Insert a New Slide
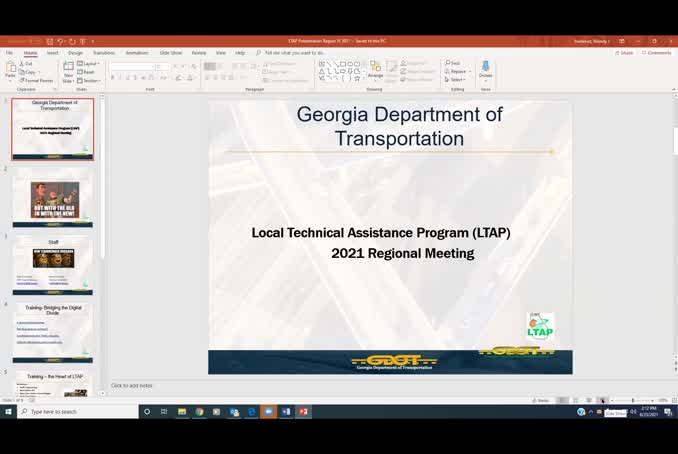The image size is (678, 454). [x=68, y=71]
